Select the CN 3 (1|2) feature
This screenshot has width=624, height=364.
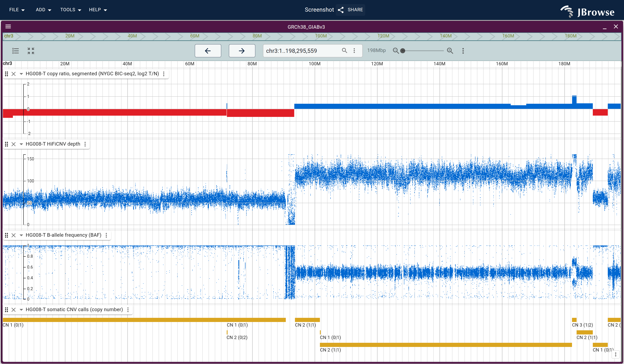574,320
